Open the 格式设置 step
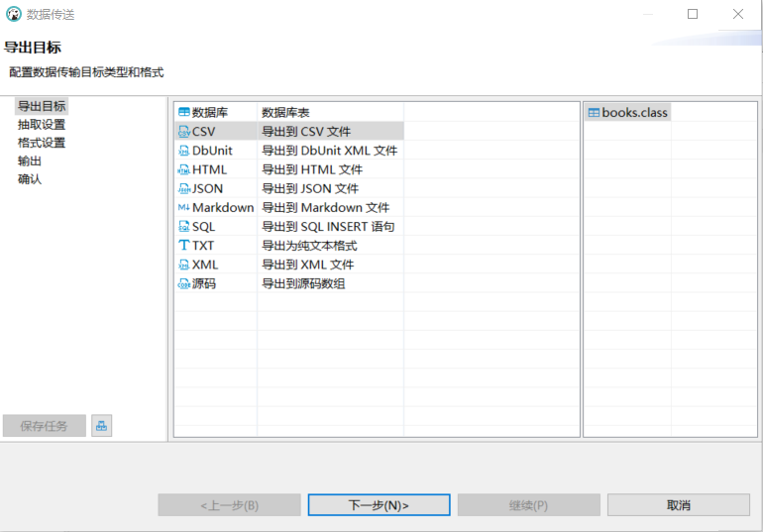763x532 pixels. 42,143
